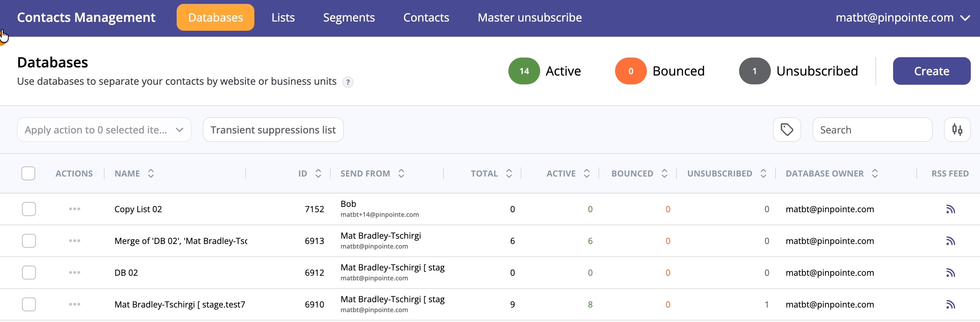Switch to the Databases tab
Screen dimensions: 980x322
(x=216, y=18)
